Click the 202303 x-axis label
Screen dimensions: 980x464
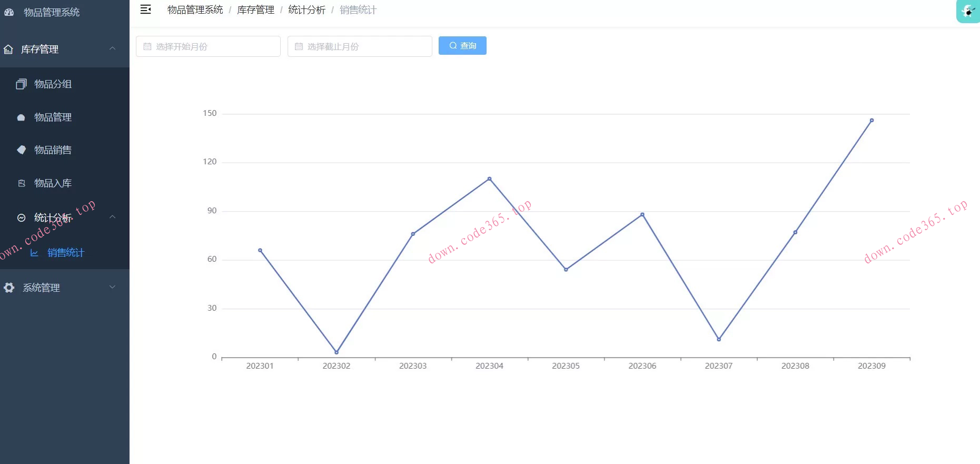(x=413, y=366)
